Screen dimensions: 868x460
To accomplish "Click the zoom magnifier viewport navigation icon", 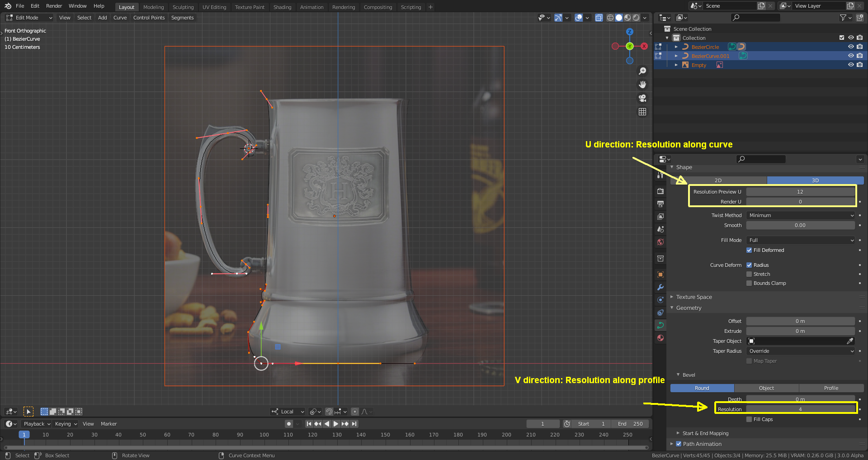I will [x=642, y=71].
